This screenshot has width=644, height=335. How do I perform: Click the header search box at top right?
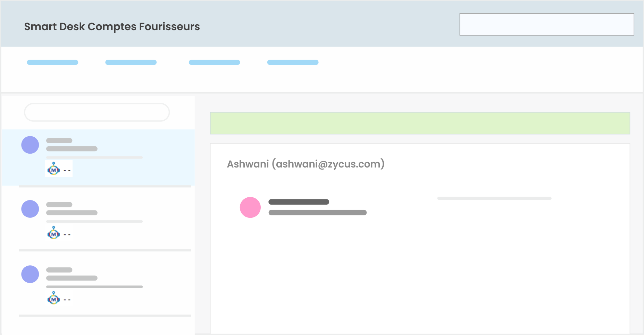click(x=547, y=24)
